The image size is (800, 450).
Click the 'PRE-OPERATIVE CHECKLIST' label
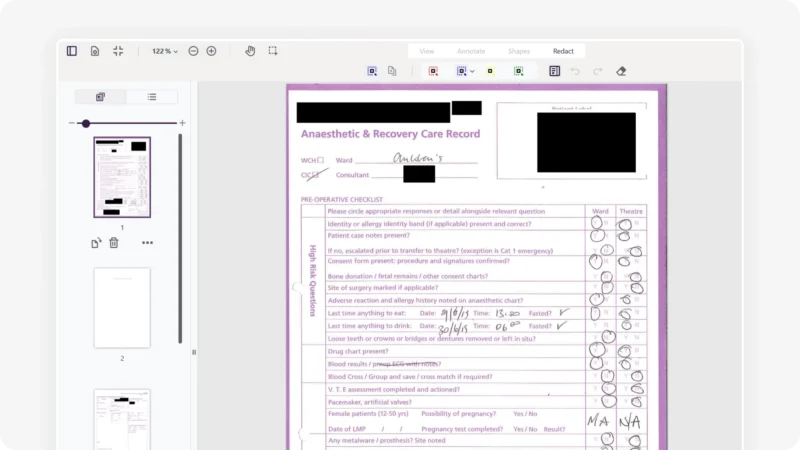(x=341, y=199)
